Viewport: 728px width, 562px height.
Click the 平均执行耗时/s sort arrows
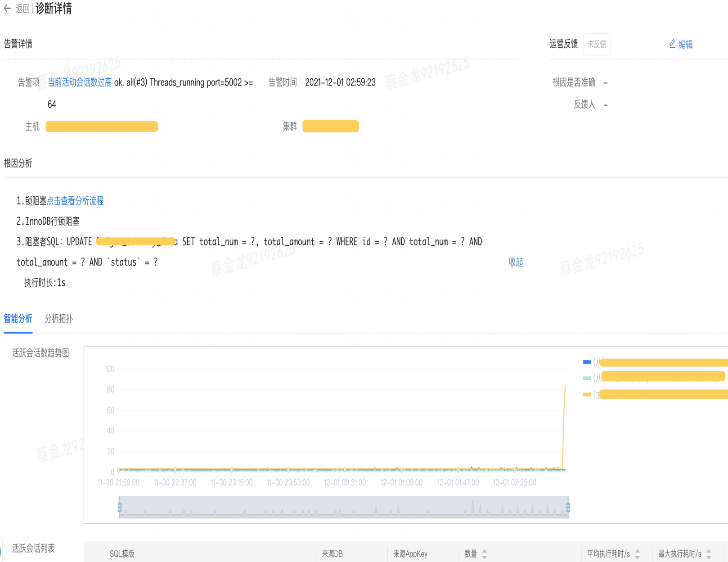click(637, 554)
